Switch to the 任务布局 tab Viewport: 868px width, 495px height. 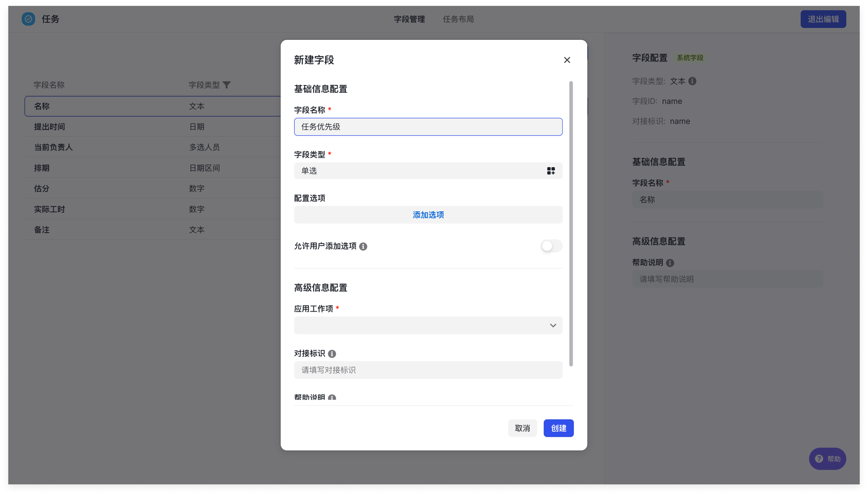click(x=458, y=19)
